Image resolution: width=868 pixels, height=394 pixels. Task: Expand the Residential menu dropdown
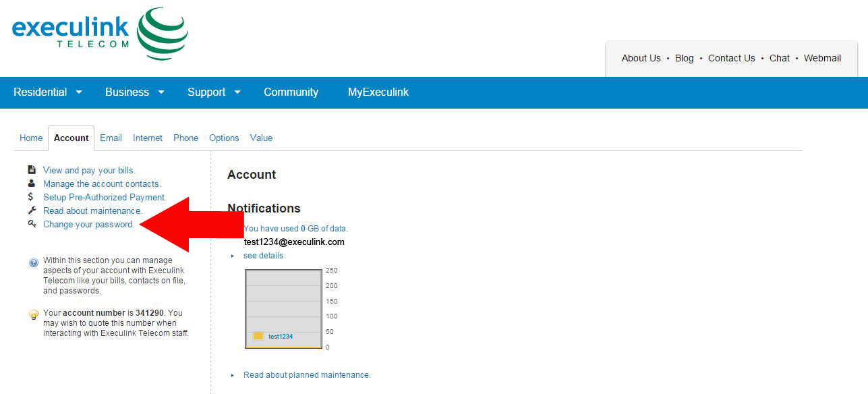coord(79,92)
